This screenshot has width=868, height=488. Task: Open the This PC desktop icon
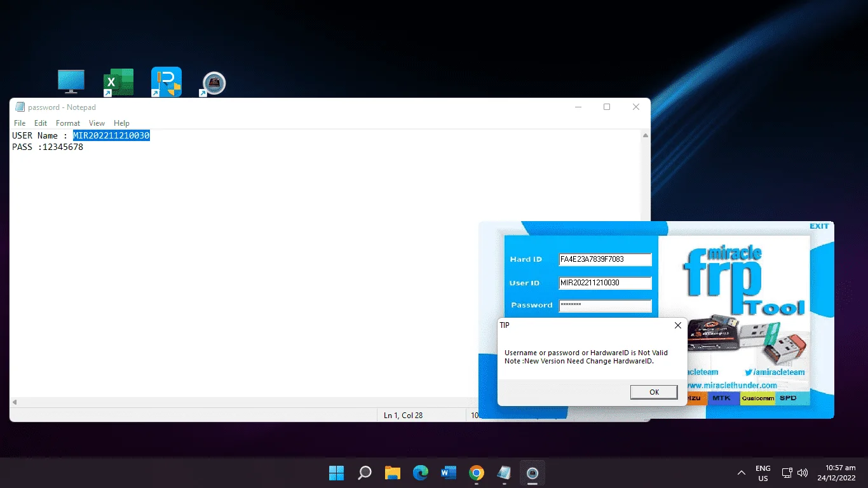click(71, 82)
